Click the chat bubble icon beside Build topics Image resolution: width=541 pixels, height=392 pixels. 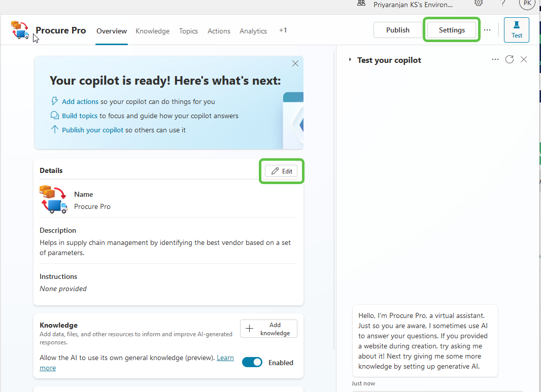(54, 115)
